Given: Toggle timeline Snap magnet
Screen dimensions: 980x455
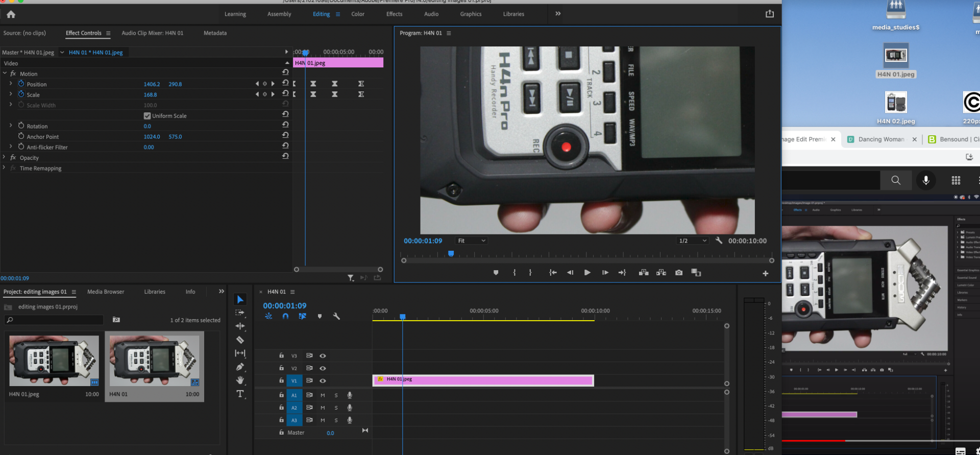Looking at the screenshot, I should click(285, 316).
